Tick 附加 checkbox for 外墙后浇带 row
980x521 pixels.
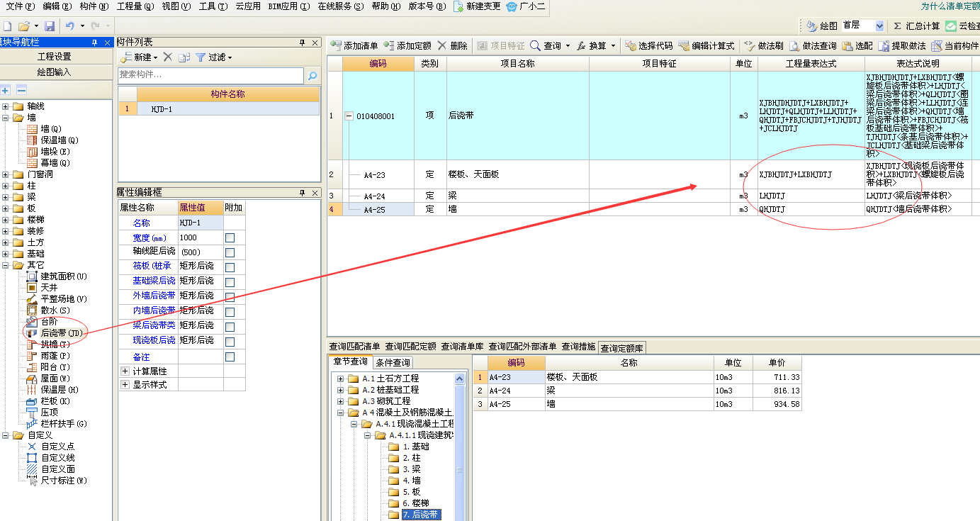click(x=230, y=298)
